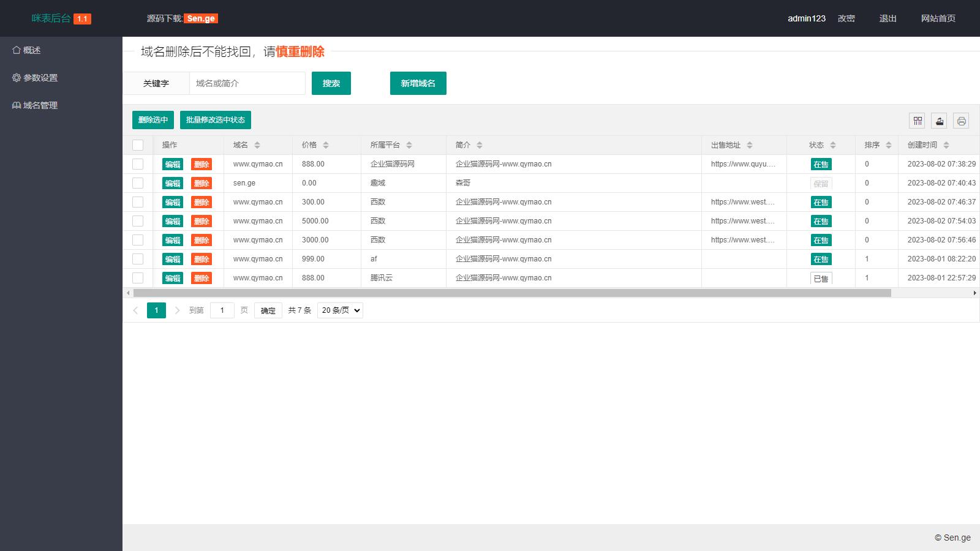Sort by domain name column arrows
This screenshot has width=980, height=551.
click(x=257, y=145)
